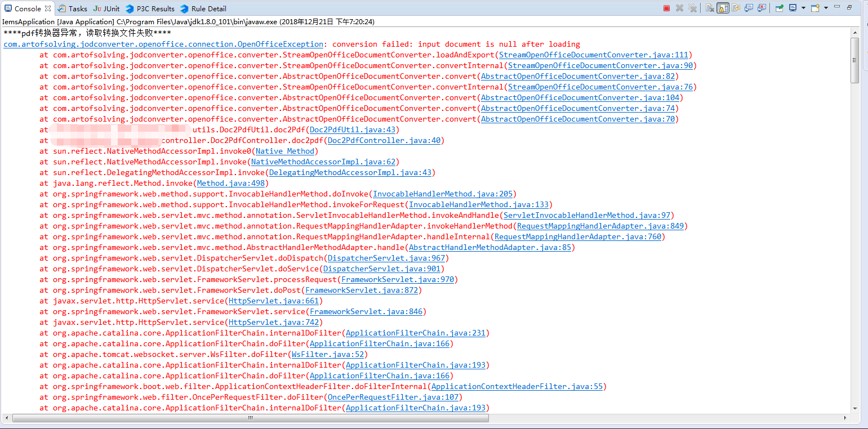Remove the launch with the single gray X icon
The image size is (868, 429).
coord(679,8)
